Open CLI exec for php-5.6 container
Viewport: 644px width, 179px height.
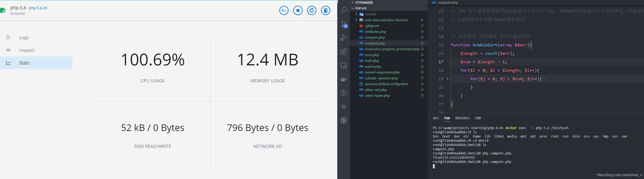click(x=284, y=11)
